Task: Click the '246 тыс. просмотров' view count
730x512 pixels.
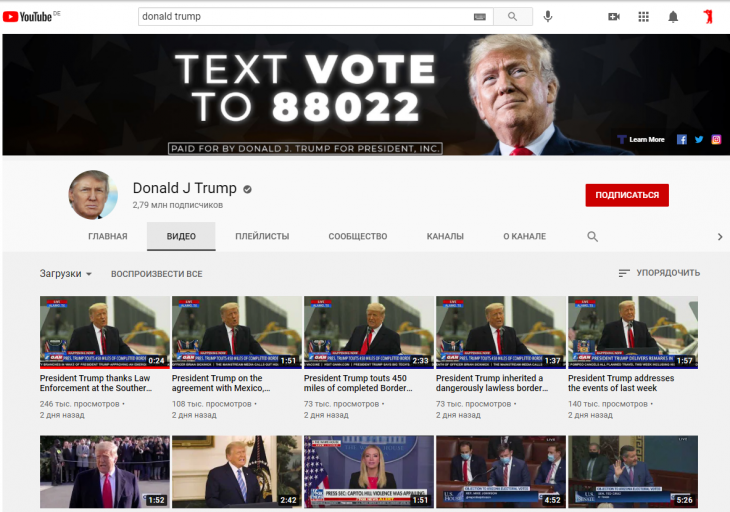Action: tap(80, 404)
